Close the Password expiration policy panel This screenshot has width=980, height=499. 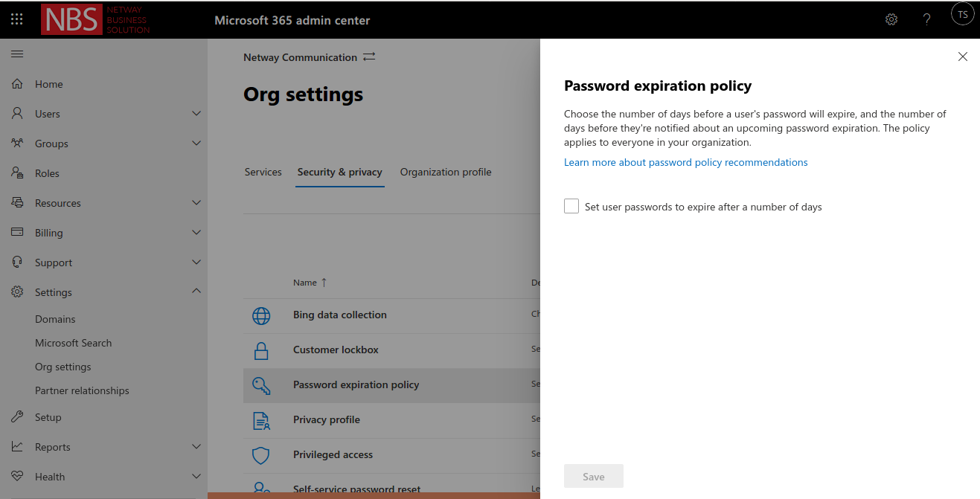962,57
